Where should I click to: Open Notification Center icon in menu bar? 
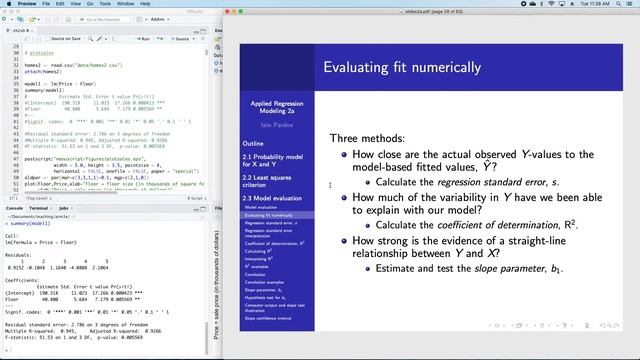[x=629, y=4]
